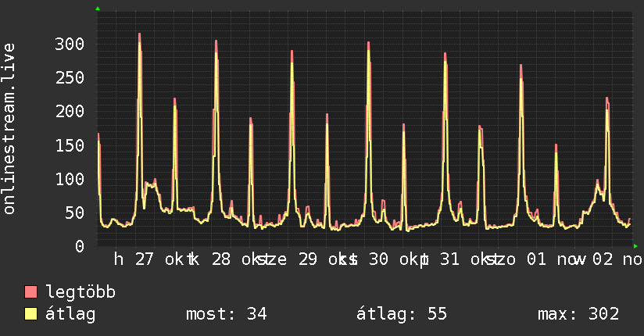Click the onlinestream.live vertical axis title

(x=9, y=129)
